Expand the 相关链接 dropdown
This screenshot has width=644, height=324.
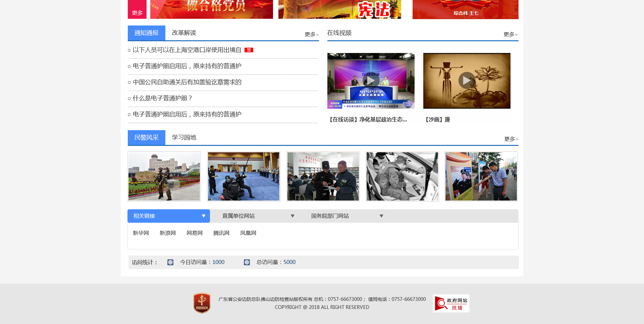203,216
